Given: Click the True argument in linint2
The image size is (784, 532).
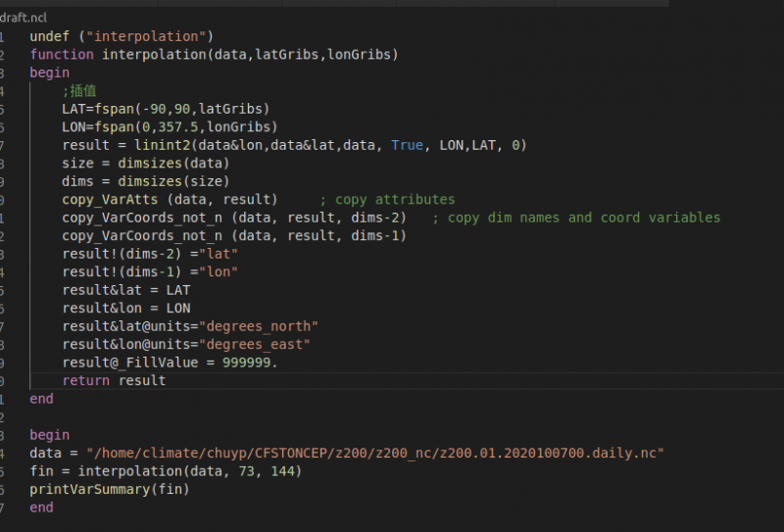Looking at the screenshot, I should [407, 145].
